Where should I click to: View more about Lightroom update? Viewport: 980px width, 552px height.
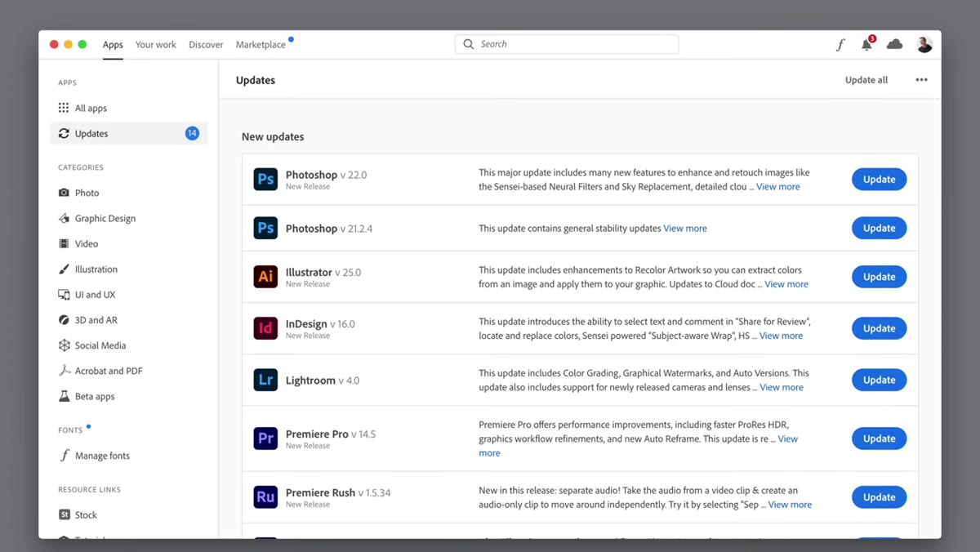pos(782,387)
